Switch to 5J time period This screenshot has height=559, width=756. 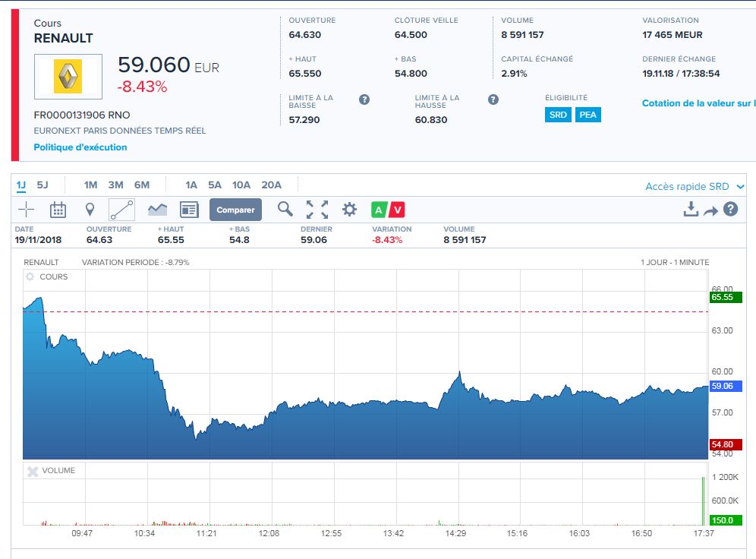(43, 185)
